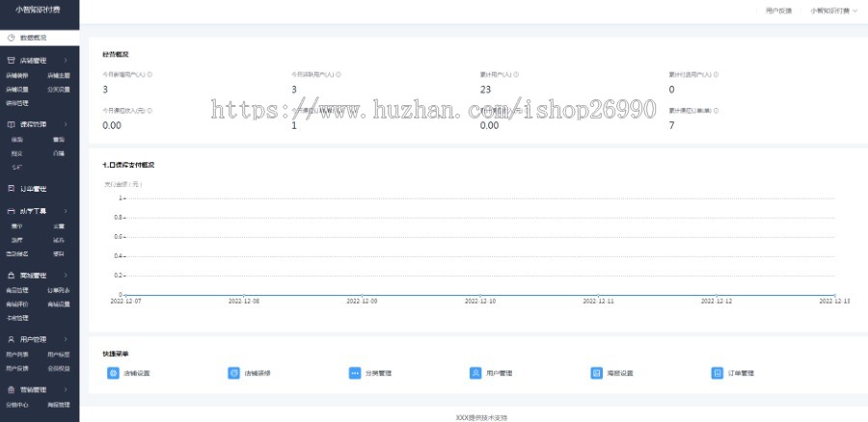Click the 用户管理 person icon in sidebar
Viewport: 868px width, 422px height.
tap(11, 339)
